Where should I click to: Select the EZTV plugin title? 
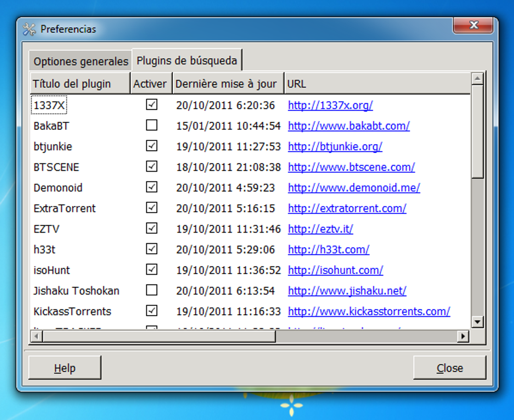click(x=46, y=229)
